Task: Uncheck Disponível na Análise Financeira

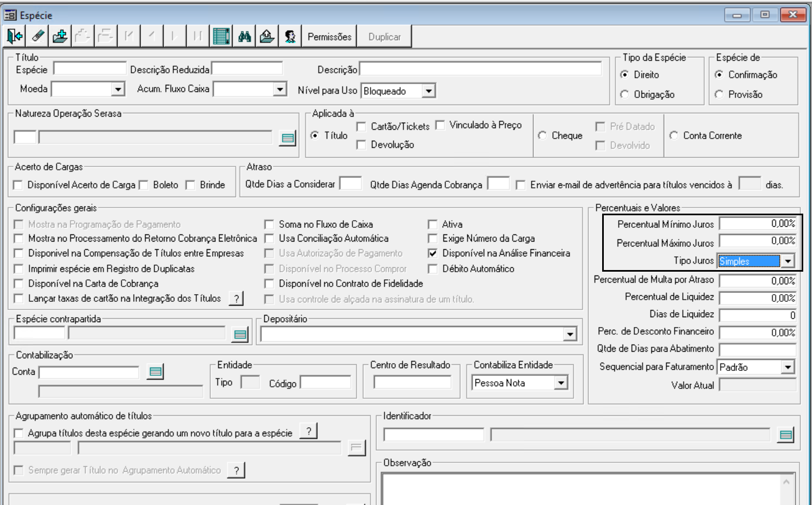Action: 433,254
